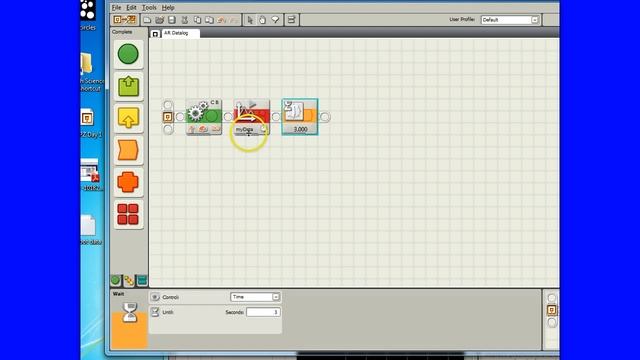Open the blank document desktop icon
Viewport: 640px width, 360px height.
coord(88,225)
